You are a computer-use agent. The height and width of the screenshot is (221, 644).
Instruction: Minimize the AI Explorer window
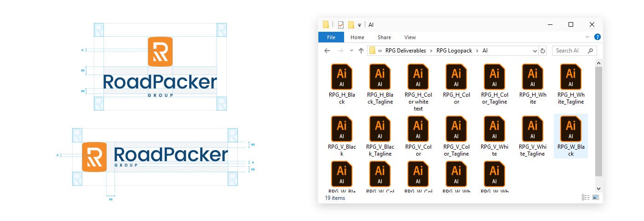[549, 24]
